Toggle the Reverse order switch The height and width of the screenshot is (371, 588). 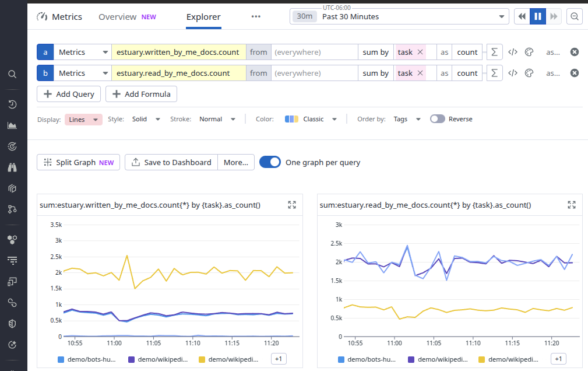click(x=437, y=119)
